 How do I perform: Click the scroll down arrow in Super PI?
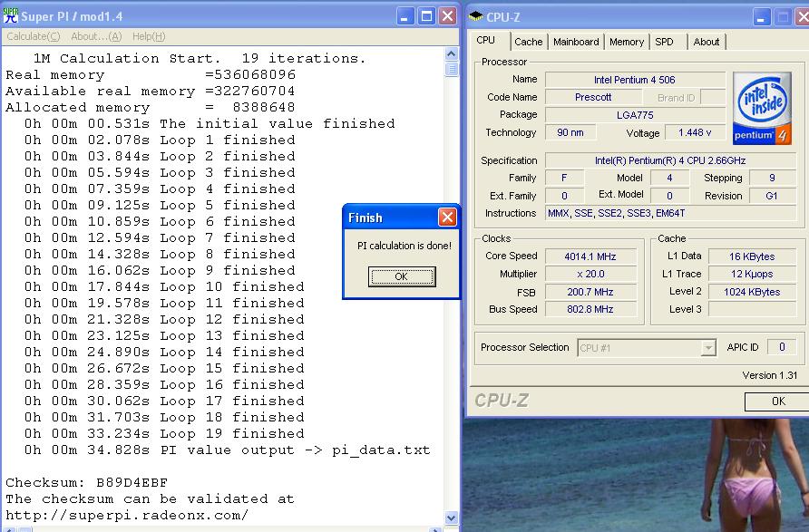(x=452, y=517)
